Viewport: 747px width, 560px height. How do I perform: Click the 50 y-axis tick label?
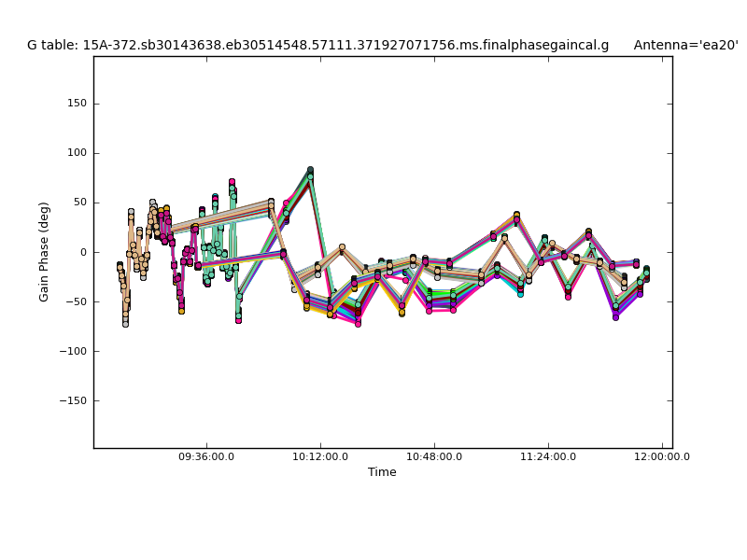pos(78,203)
